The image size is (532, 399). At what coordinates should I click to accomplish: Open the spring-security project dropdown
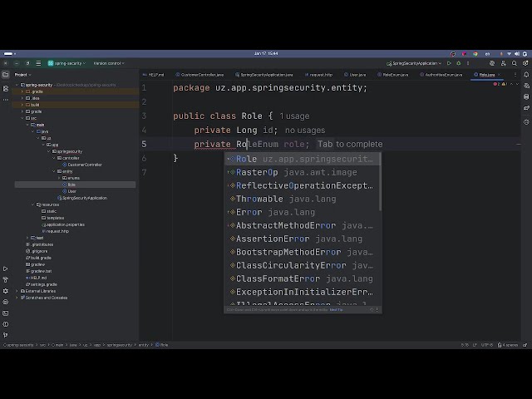66,63
